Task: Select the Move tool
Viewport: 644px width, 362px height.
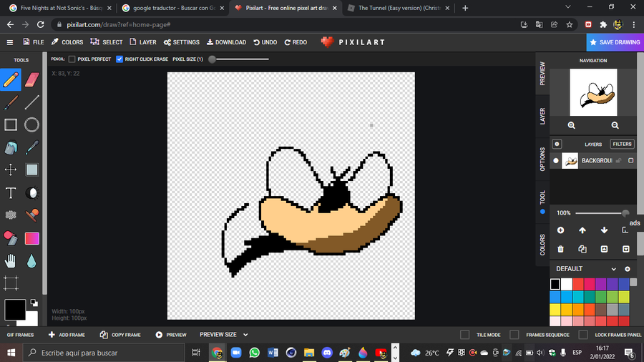Action: pos(11,170)
